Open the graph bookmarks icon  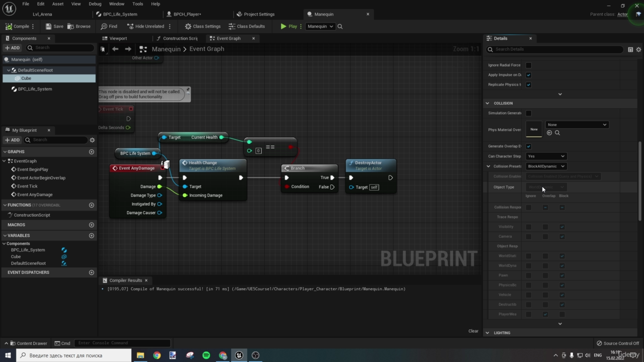click(103, 49)
